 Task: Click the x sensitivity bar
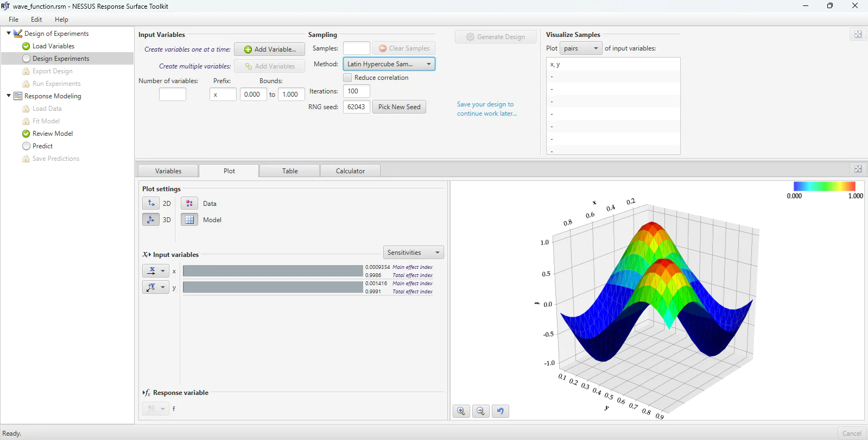pos(273,271)
